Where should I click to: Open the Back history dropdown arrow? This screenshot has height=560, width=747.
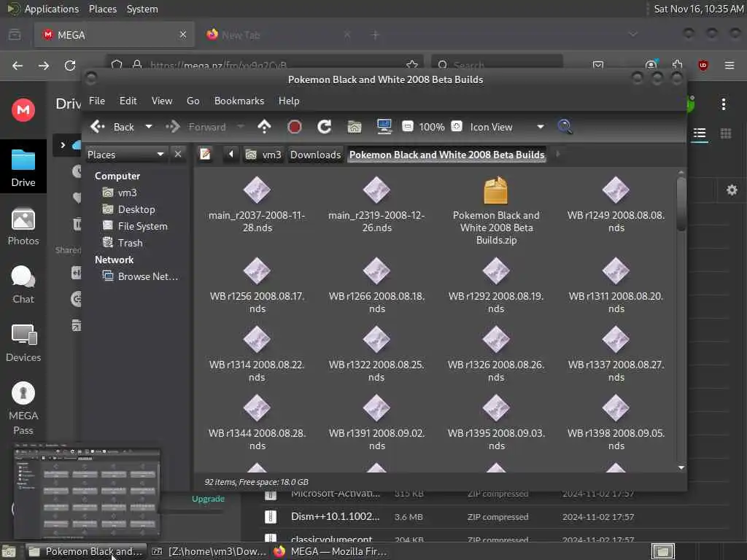point(149,127)
